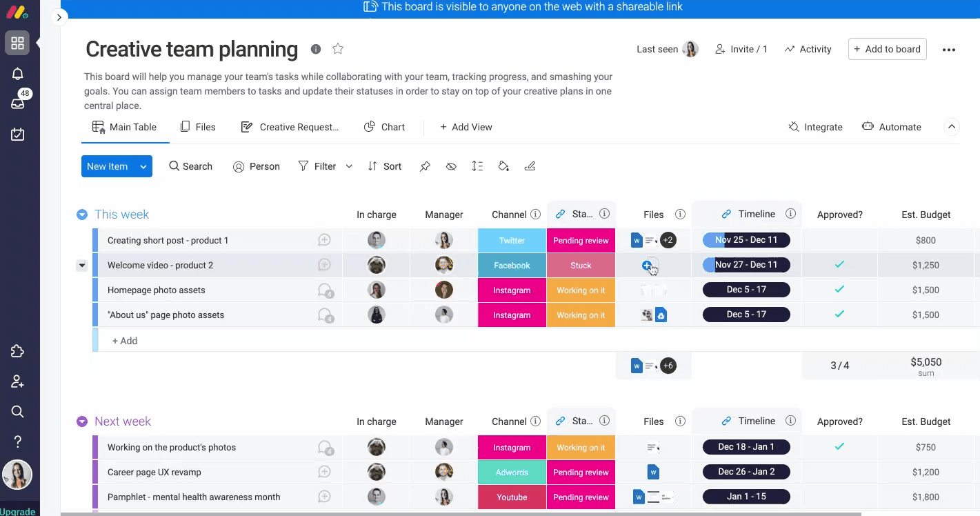Click the Stuck status cell

tap(581, 265)
